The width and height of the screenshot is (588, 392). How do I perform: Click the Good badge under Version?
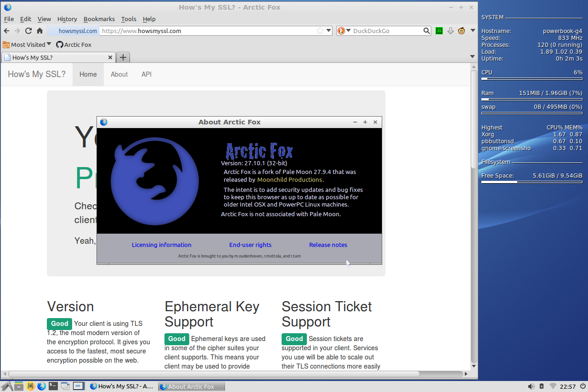pos(59,324)
